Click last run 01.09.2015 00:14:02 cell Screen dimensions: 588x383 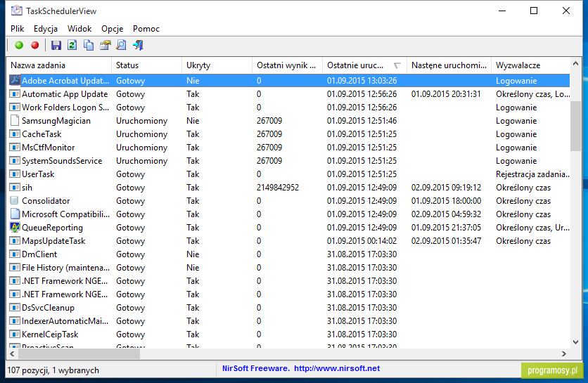(x=362, y=240)
